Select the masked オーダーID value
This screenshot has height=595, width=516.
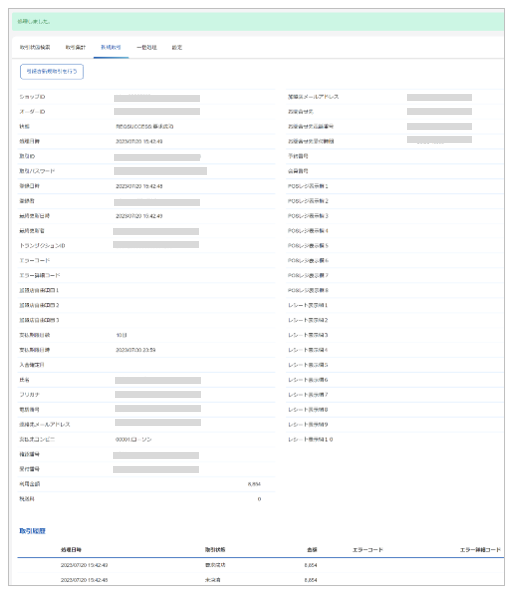(157, 112)
